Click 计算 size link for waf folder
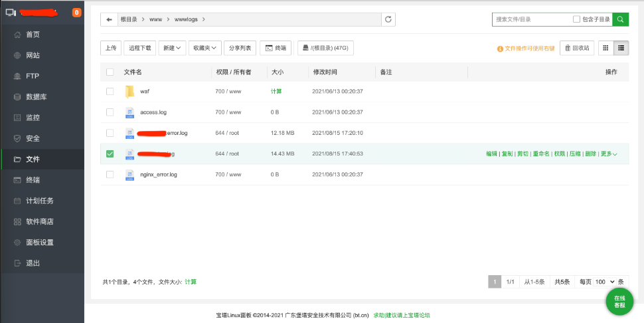The width and height of the screenshot is (644, 323). (x=276, y=91)
